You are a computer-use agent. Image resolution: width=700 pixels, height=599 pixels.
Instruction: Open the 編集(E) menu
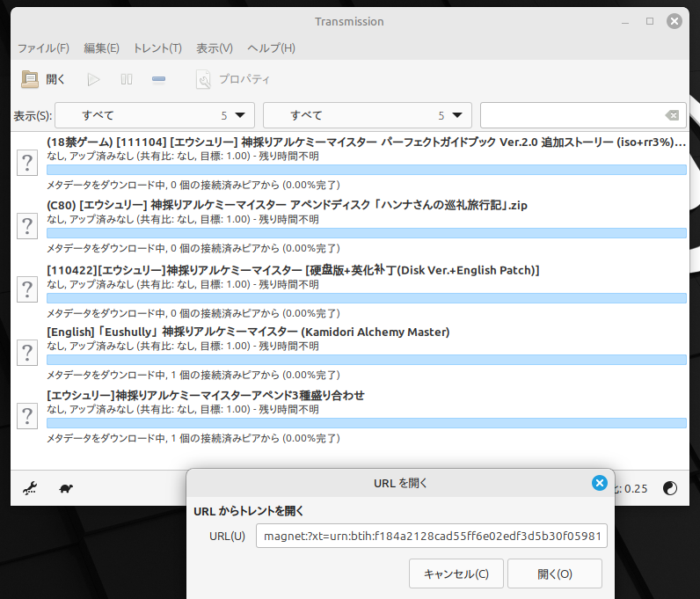click(x=101, y=48)
